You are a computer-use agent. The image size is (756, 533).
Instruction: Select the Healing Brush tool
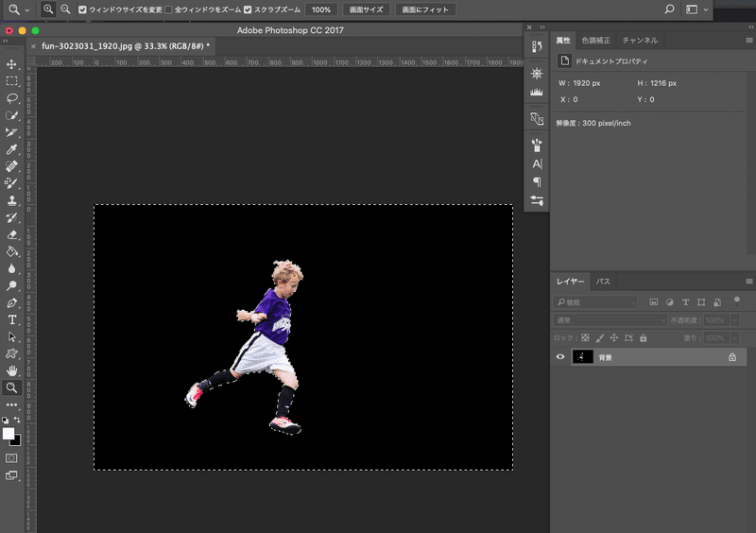tap(11, 166)
